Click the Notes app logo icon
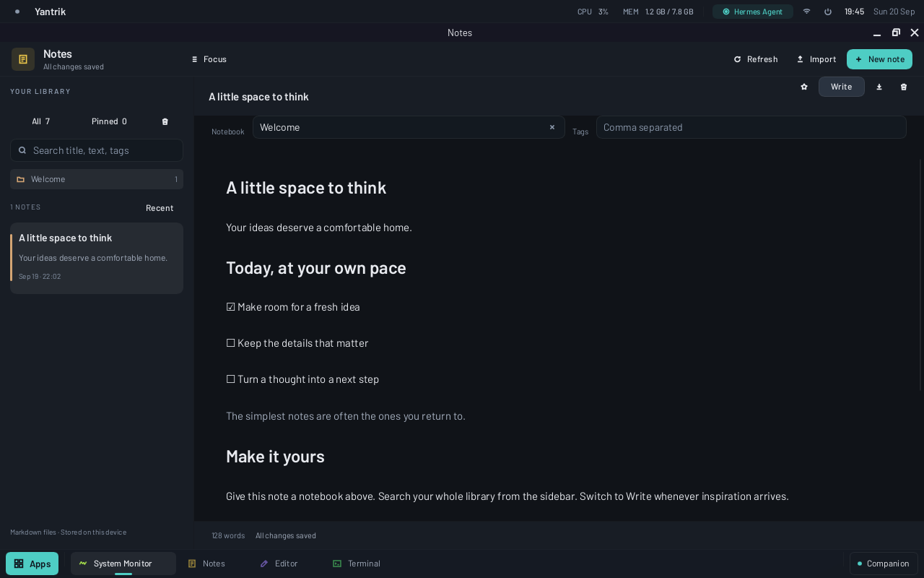The height and width of the screenshot is (578, 924). pyautogui.click(x=23, y=59)
